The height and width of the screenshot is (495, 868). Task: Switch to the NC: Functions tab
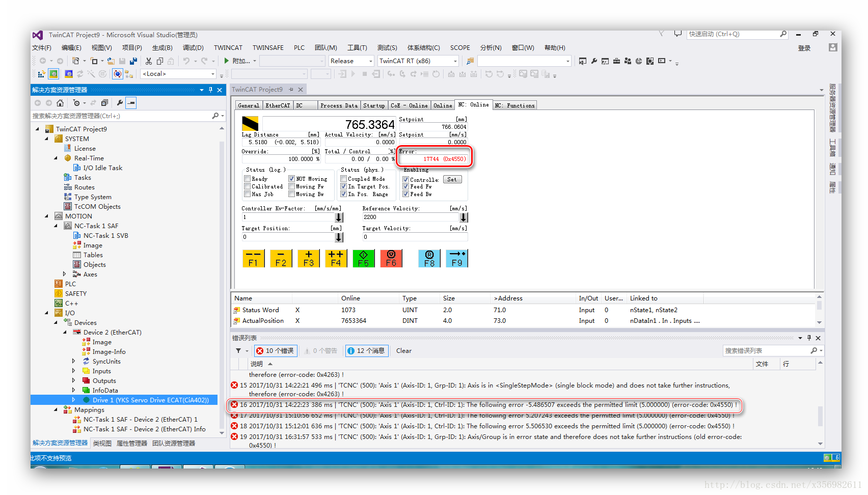pos(514,105)
